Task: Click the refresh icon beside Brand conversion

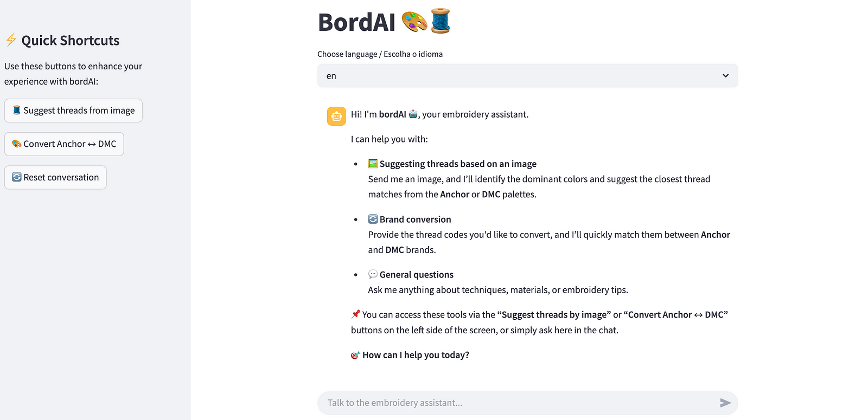Action: (x=373, y=219)
